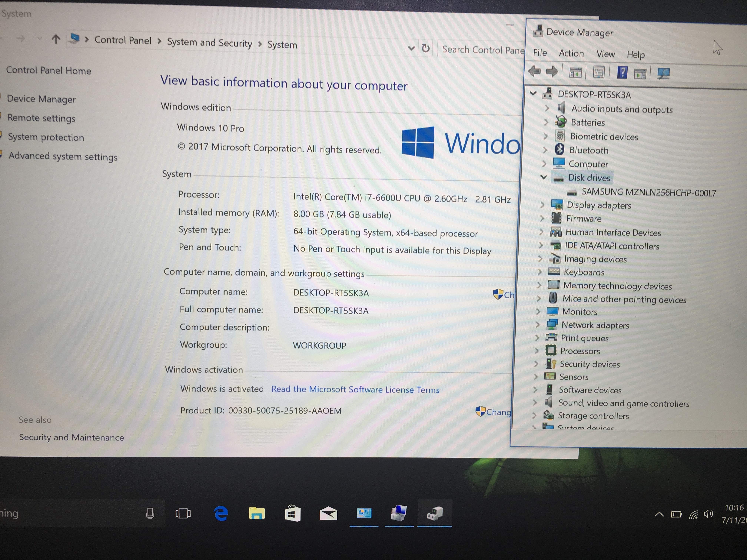Click System and Security breadcrumb
The height and width of the screenshot is (560, 747).
coord(209,43)
